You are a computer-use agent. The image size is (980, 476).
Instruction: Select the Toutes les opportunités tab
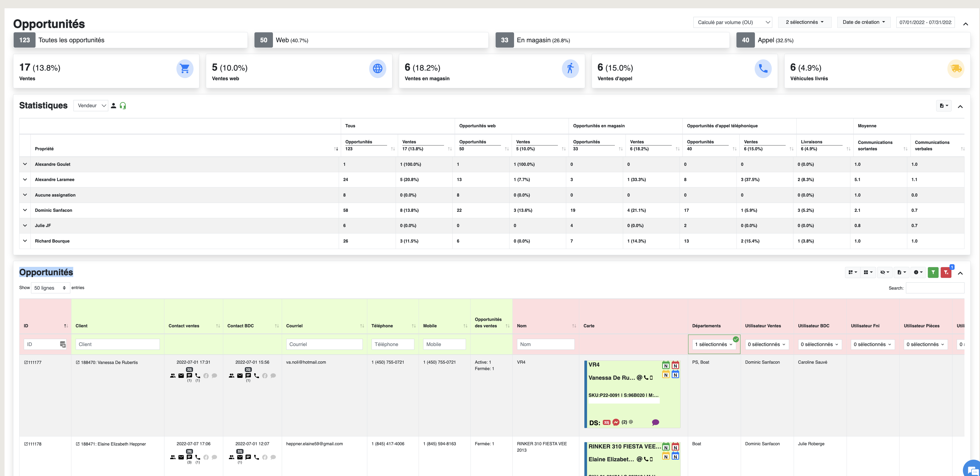coord(130,40)
